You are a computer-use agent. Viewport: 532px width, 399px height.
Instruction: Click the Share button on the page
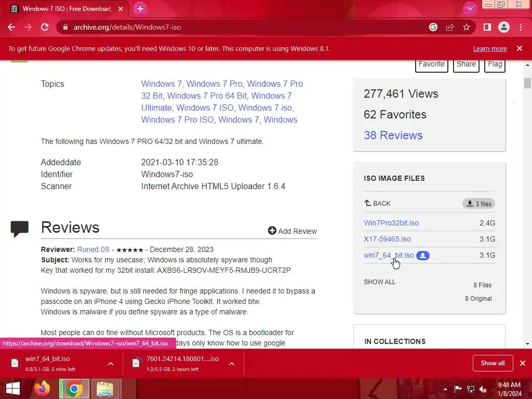pyautogui.click(x=466, y=65)
